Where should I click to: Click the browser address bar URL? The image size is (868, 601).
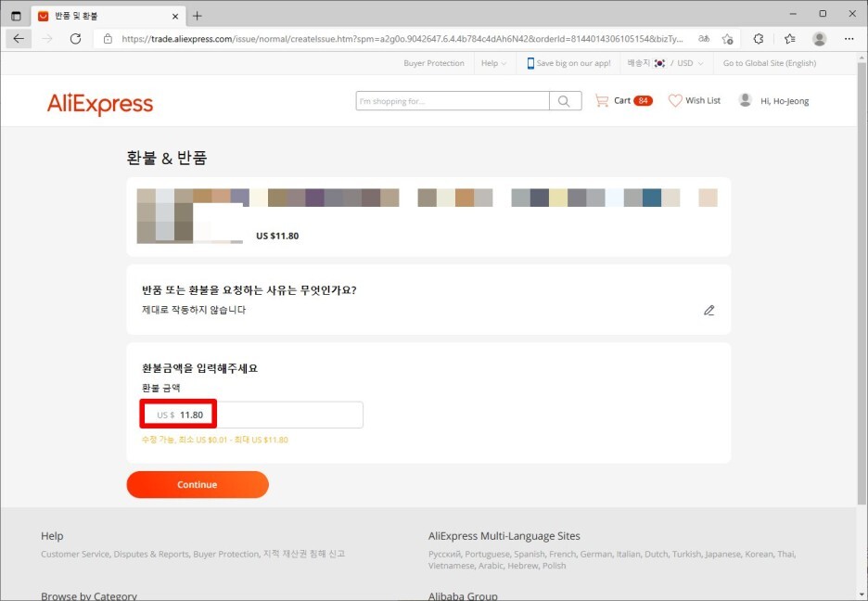402,39
